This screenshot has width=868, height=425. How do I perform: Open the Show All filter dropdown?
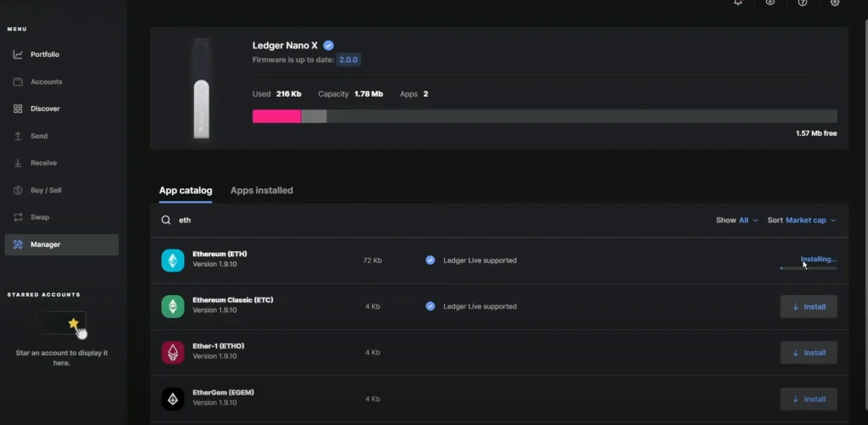[737, 220]
